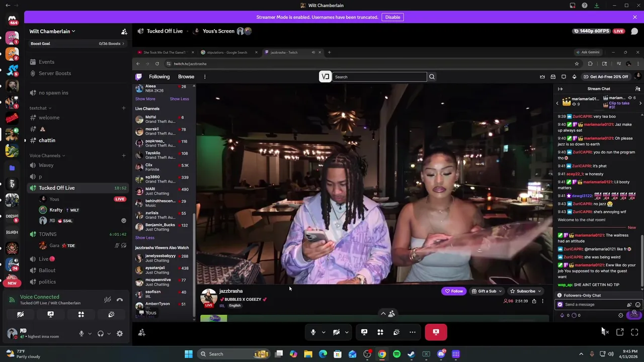Open activities from bottom call controls
Viewport: 644px width, 362px height.
[x=380, y=332]
